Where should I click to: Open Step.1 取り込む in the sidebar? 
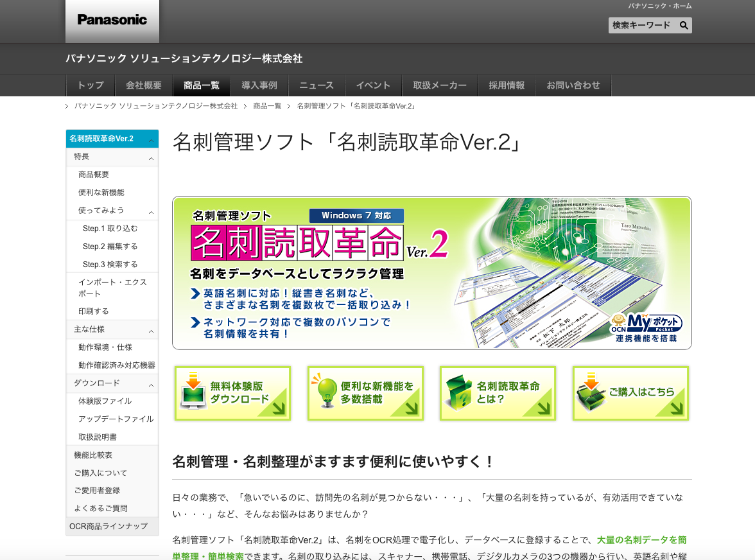tap(110, 229)
